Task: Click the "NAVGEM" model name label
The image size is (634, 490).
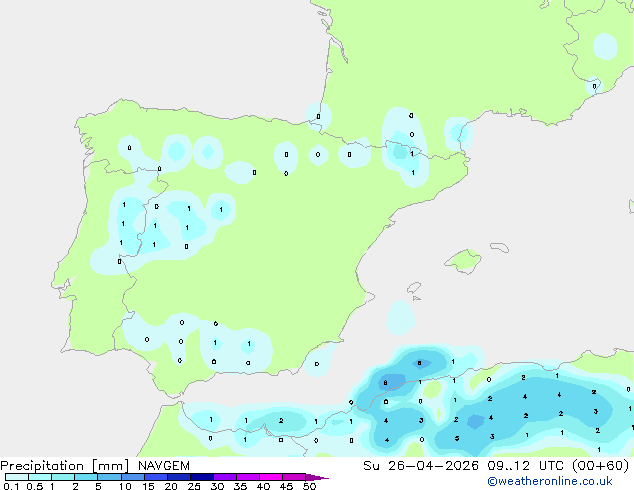Action: point(164,466)
